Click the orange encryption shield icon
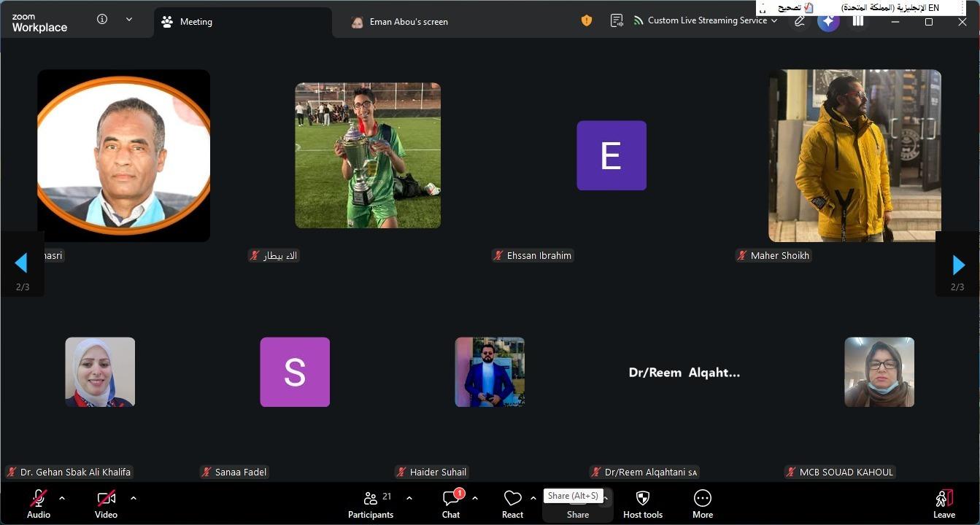 coord(587,21)
